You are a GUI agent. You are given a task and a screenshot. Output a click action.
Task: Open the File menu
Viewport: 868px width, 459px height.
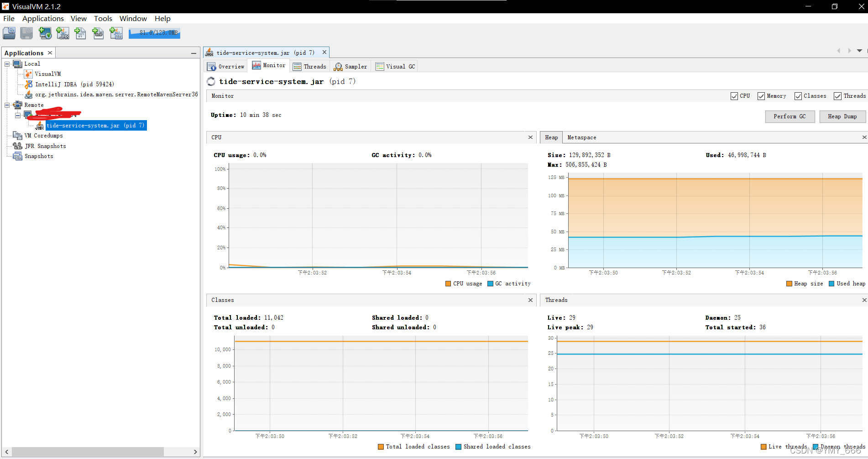tap(9, 18)
